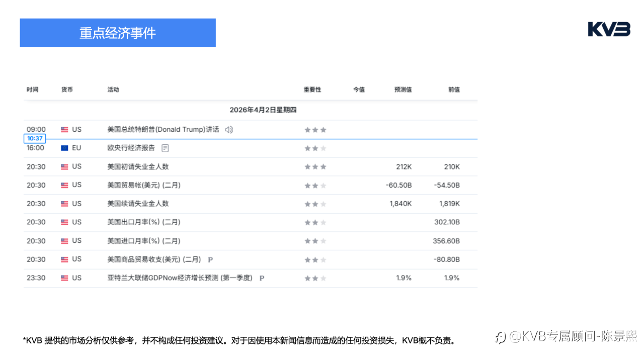Viewport: 644px width, 356px height.
Task: Click the 重点经济事件 title banner
Action: click(x=118, y=33)
